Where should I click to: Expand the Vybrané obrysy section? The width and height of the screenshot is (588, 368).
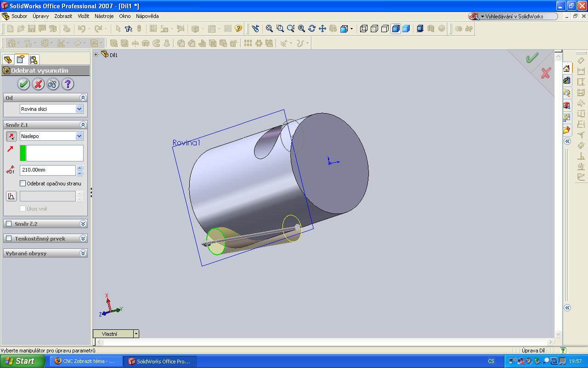tap(83, 253)
